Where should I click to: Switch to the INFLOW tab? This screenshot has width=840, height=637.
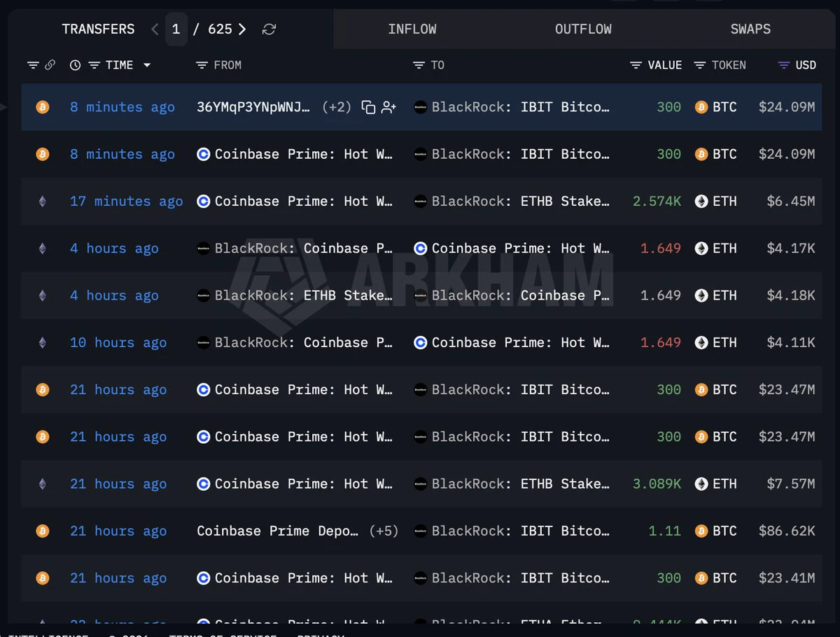click(x=412, y=29)
